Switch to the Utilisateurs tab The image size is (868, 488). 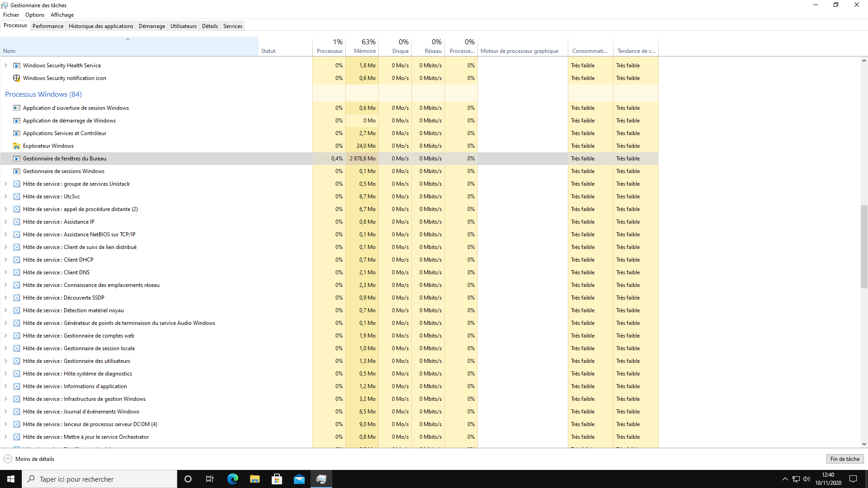[184, 26]
